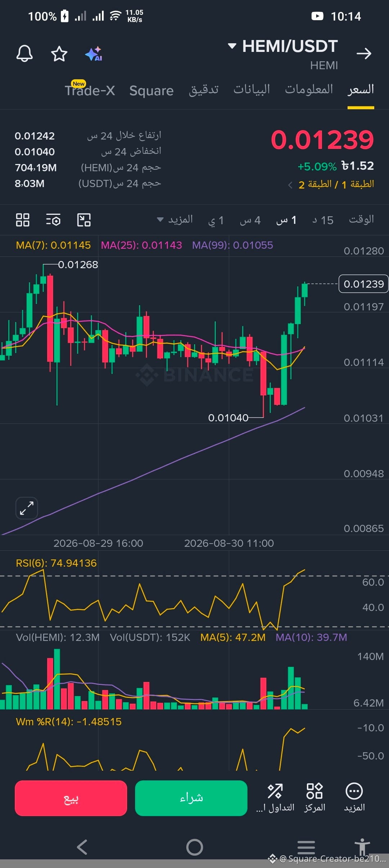Tap the bottom bar More (المزيد) icon
This screenshot has width=389, height=868.
coord(354,798)
